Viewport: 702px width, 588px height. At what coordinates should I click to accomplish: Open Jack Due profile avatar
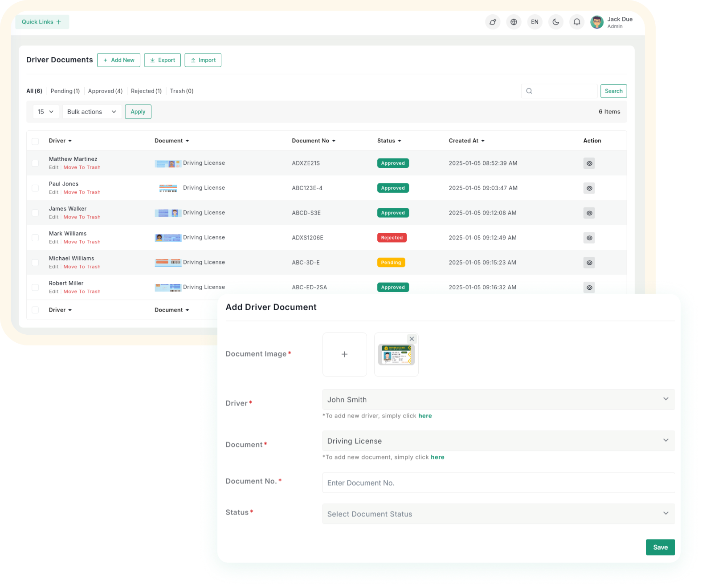(596, 22)
